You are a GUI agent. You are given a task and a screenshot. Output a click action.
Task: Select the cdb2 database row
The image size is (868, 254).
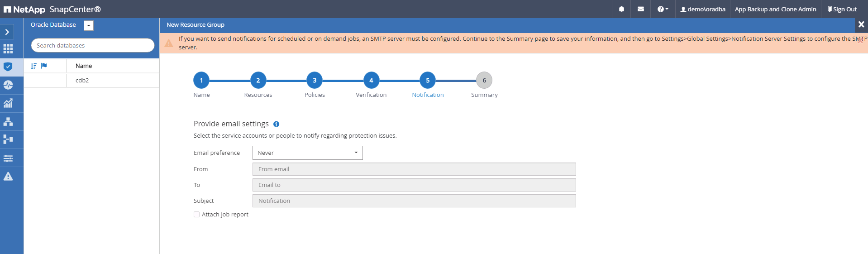pyautogui.click(x=82, y=80)
